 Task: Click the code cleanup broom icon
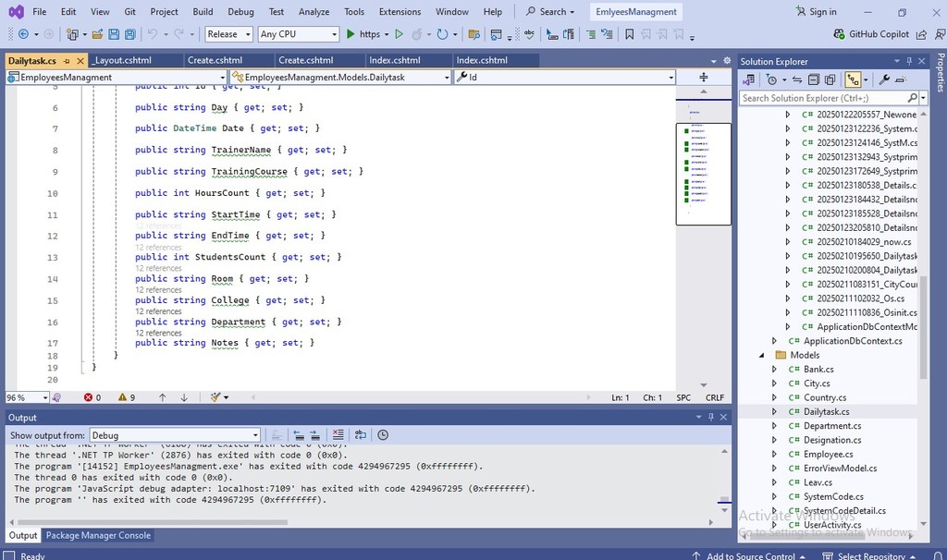pyautogui.click(x=215, y=397)
